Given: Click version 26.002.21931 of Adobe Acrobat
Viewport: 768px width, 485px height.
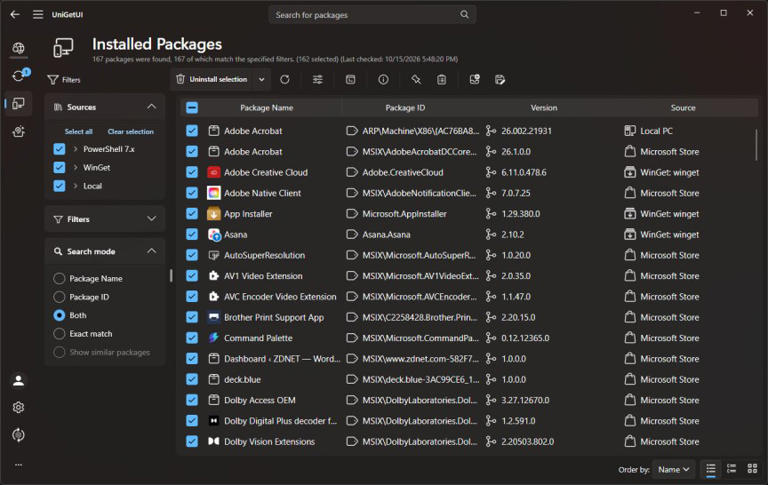Looking at the screenshot, I should (526, 131).
